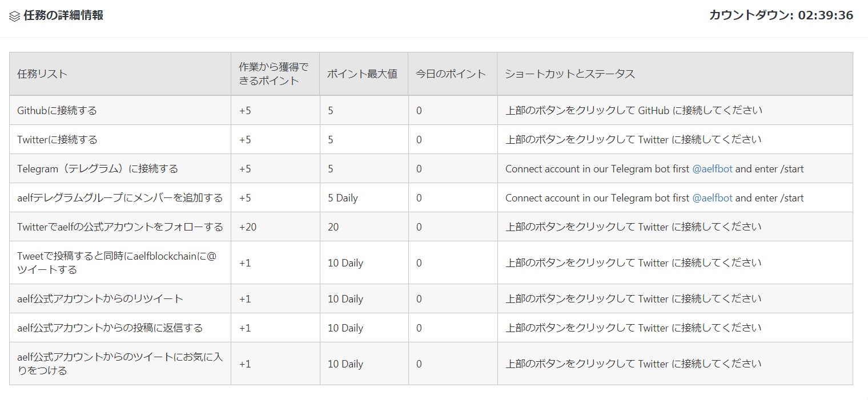Image resolution: width=868 pixels, height=400 pixels.
Task: Open @aelfbot link in Telegram接続 row
Action: click(712, 169)
